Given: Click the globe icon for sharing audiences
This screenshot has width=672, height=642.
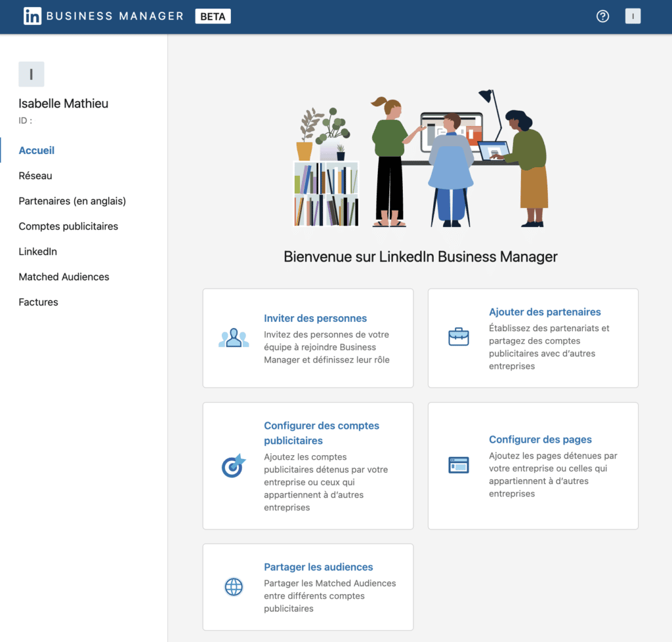Looking at the screenshot, I should [234, 587].
